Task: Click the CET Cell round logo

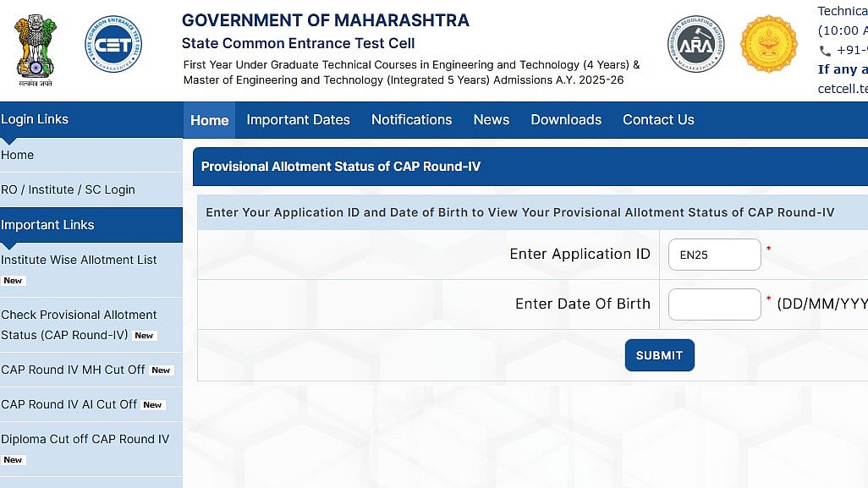Action: 113,44
